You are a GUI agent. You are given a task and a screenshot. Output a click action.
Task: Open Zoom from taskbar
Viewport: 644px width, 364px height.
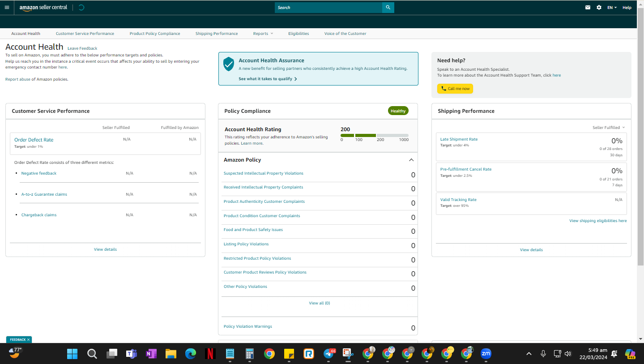[x=486, y=354]
